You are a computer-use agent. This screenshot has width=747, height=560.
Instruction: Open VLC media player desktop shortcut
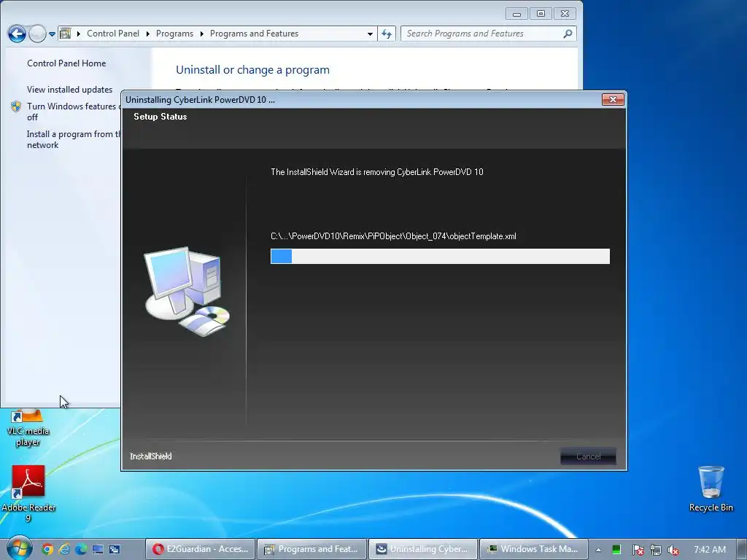click(x=28, y=427)
